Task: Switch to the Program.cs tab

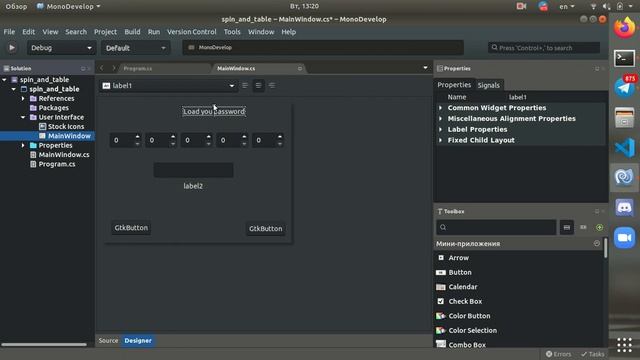Action: click(138, 69)
